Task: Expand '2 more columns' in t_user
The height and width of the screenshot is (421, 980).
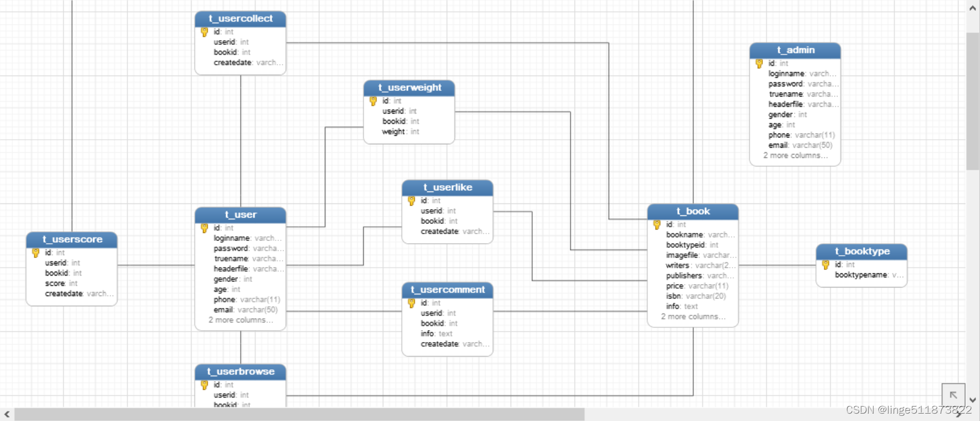Action: (241, 320)
